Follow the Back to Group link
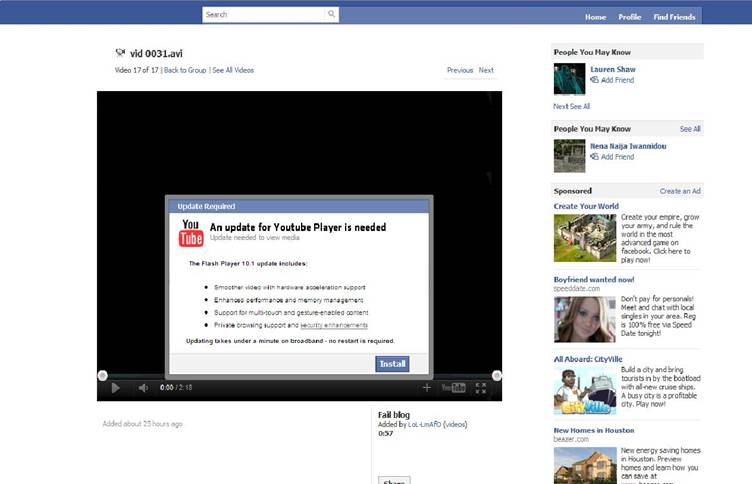The height and width of the screenshot is (484, 752). coord(185,70)
